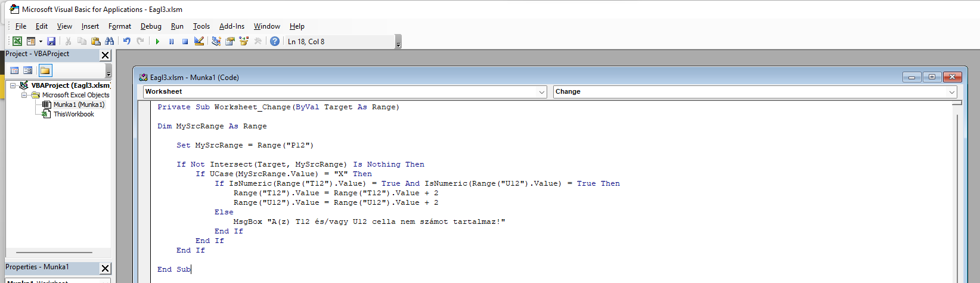Click the View Microsoft Excel icon
The width and height of the screenshot is (980, 283).
[x=17, y=41]
